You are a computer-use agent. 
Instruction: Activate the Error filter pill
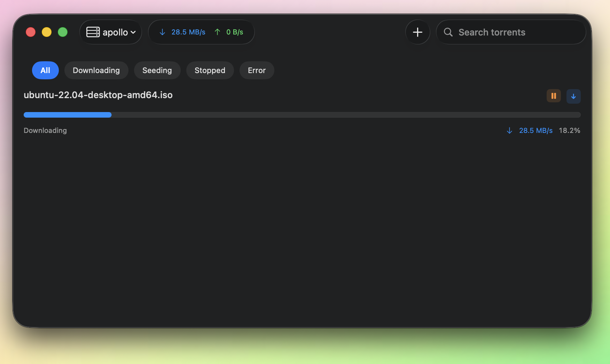pyautogui.click(x=257, y=70)
